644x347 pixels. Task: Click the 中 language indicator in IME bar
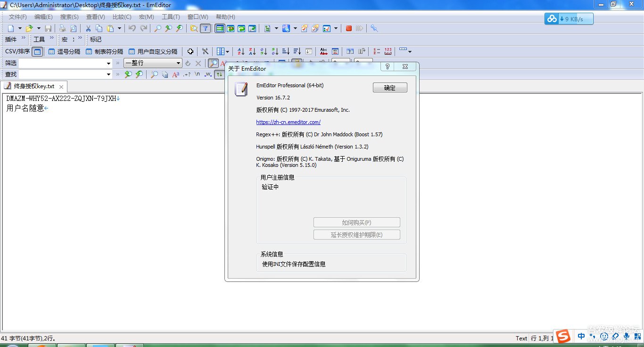(581, 336)
